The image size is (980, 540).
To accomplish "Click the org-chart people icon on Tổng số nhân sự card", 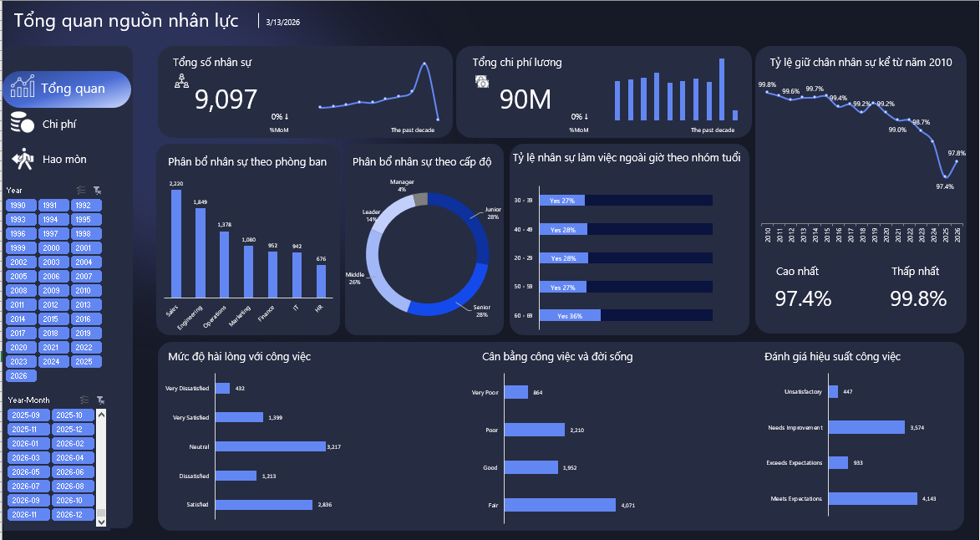I will coord(183,81).
